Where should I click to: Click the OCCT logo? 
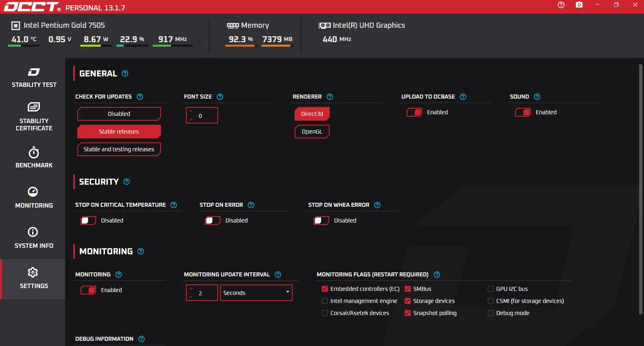(x=32, y=7)
